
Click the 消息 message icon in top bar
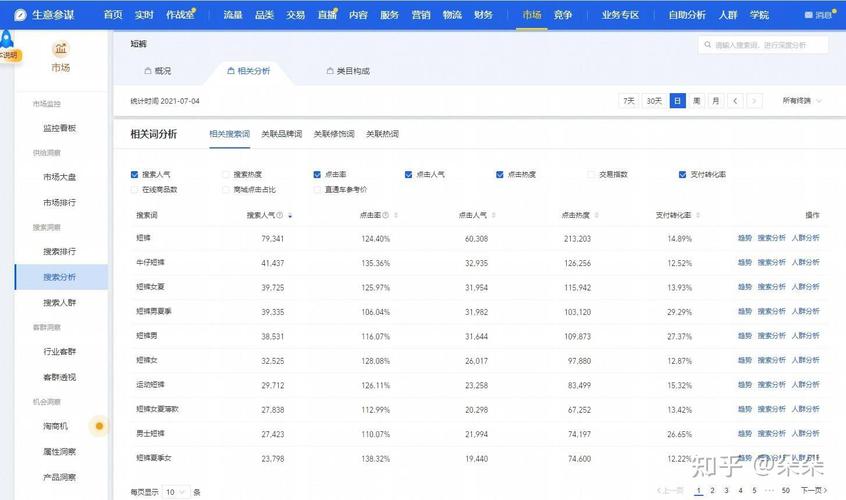808,15
